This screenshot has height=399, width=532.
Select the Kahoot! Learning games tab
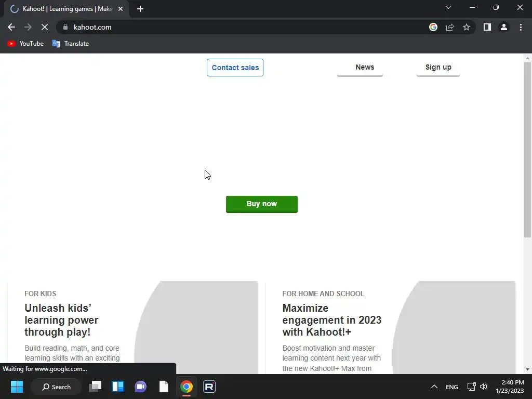point(66,9)
